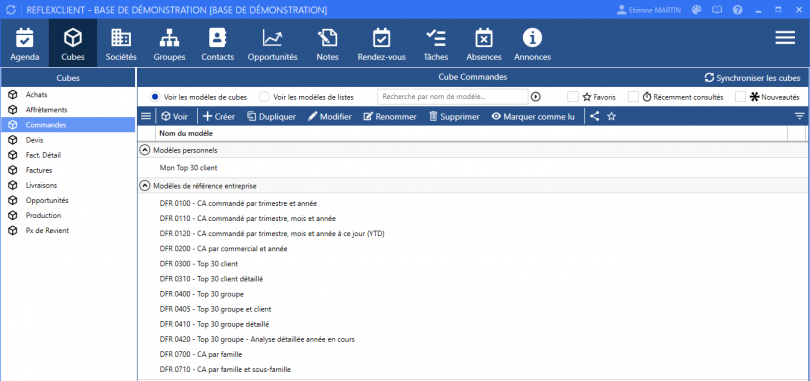Open the Contacts module
The image size is (810, 381).
pos(217,44)
